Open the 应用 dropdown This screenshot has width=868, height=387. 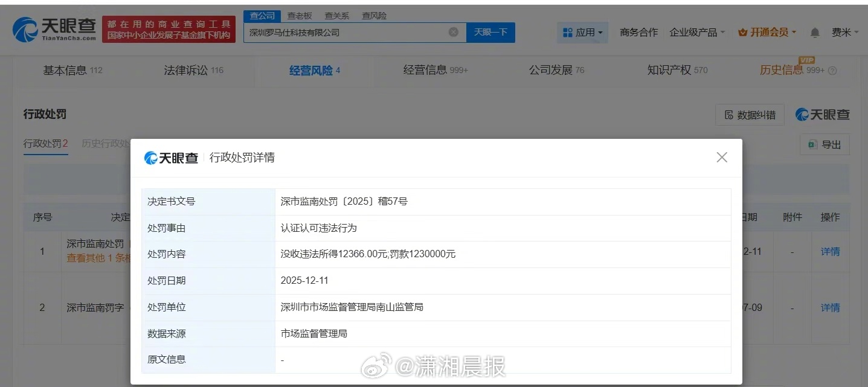click(x=582, y=33)
